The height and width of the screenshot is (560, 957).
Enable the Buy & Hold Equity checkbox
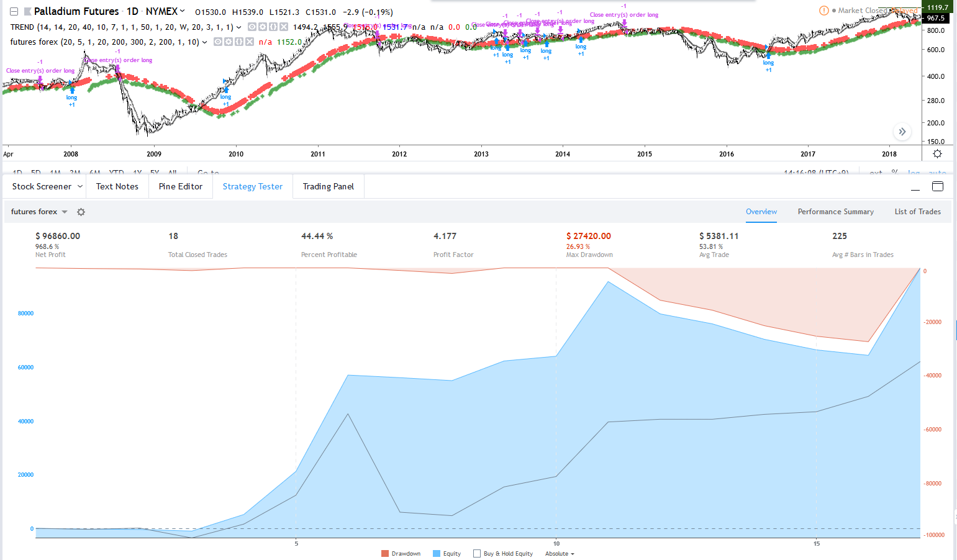(x=477, y=553)
